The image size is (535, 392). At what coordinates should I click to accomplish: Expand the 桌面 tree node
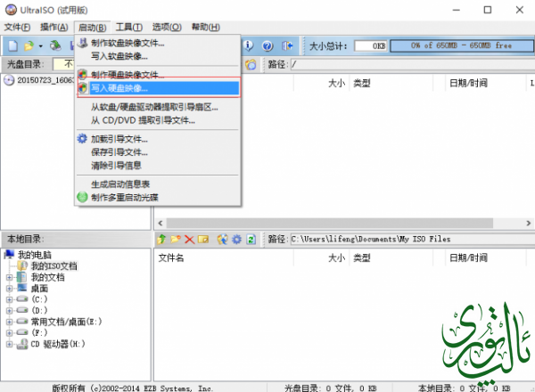10,289
